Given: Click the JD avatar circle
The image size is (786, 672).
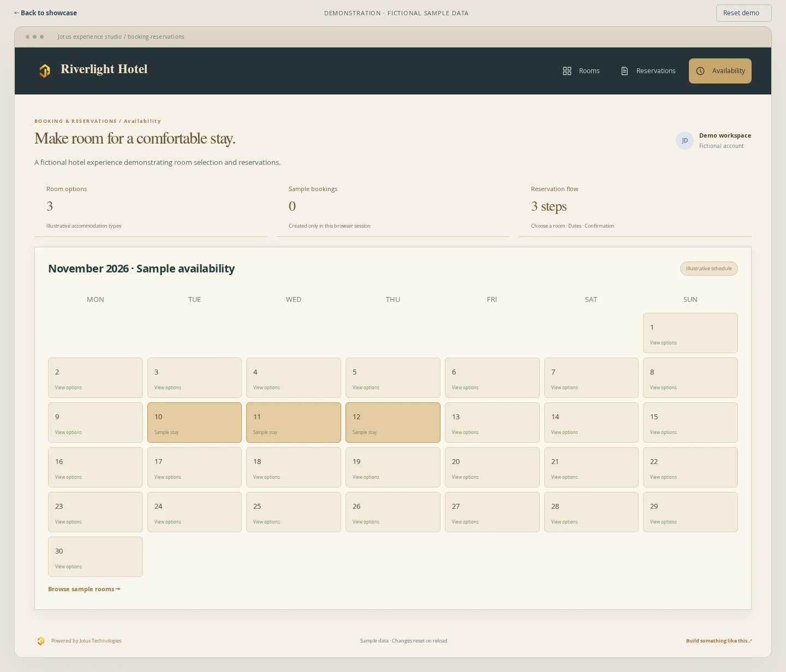Looking at the screenshot, I should tap(684, 140).
